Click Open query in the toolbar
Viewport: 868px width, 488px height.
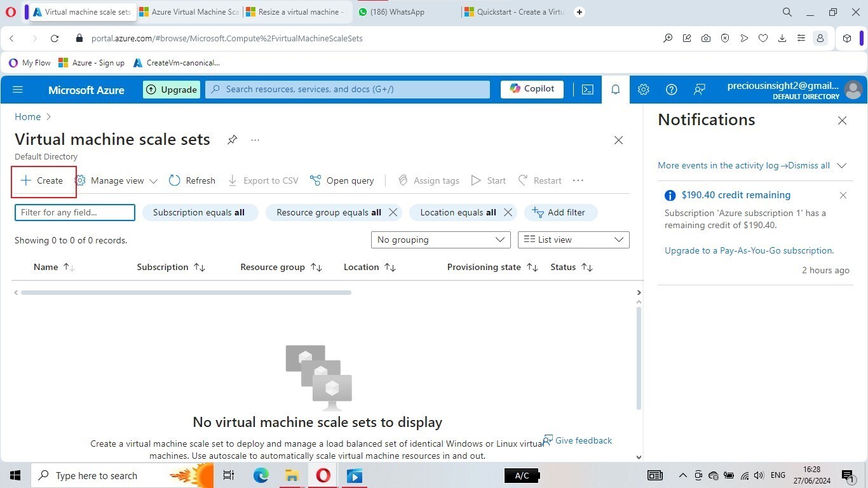tap(342, 180)
